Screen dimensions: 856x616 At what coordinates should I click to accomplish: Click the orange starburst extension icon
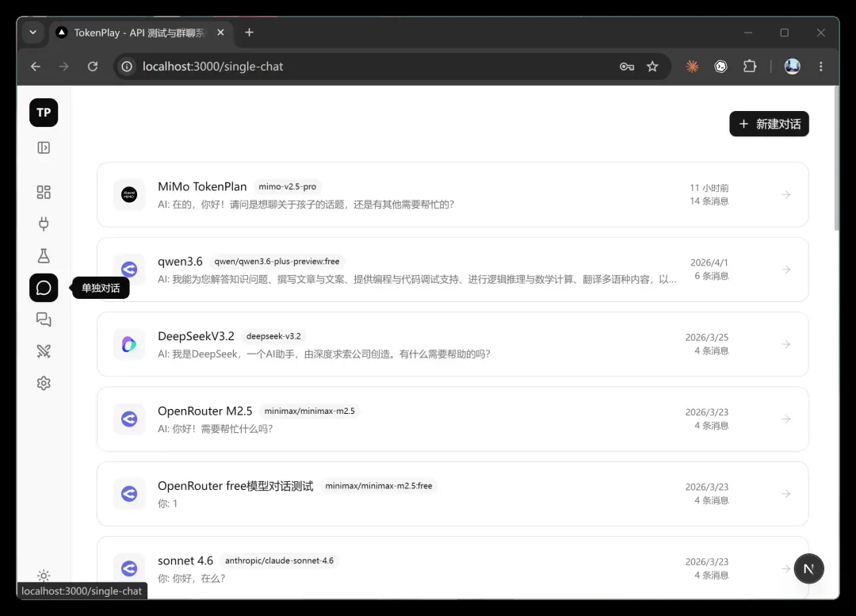point(692,67)
